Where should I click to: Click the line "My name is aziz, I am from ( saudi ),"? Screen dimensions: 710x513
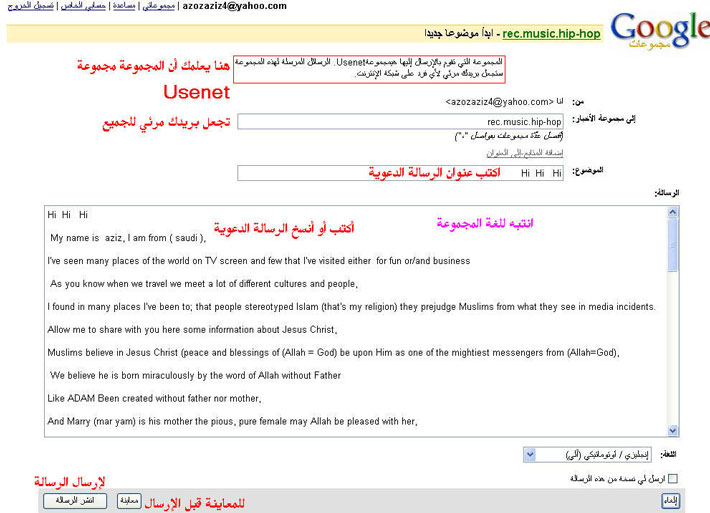click(x=128, y=238)
